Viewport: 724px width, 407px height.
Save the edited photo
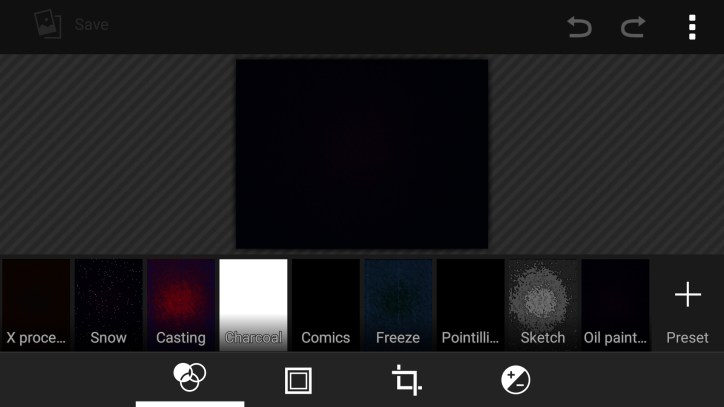[x=91, y=24]
